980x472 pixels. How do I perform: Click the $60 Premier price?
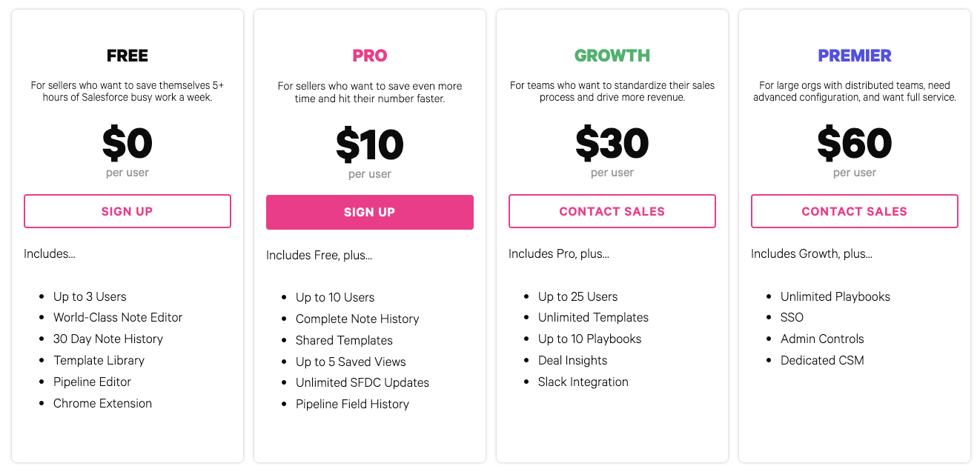854,144
